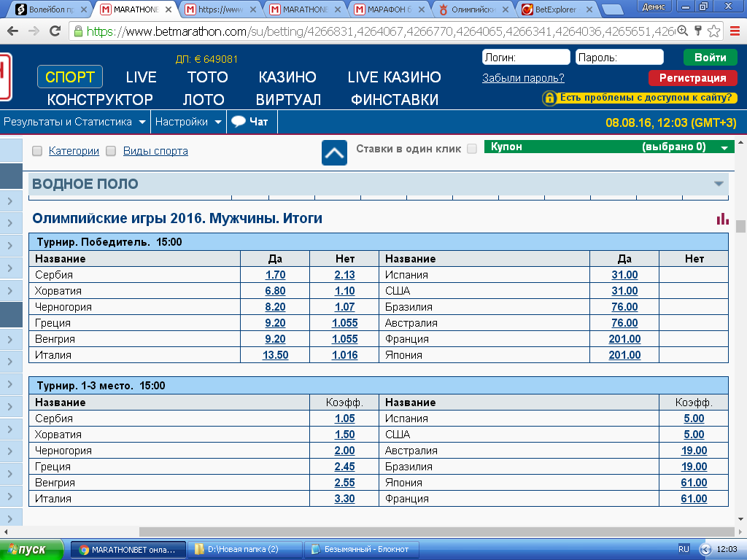Tick the Виды спорта checkbox
Image resolution: width=747 pixels, height=560 pixels.
(x=111, y=152)
